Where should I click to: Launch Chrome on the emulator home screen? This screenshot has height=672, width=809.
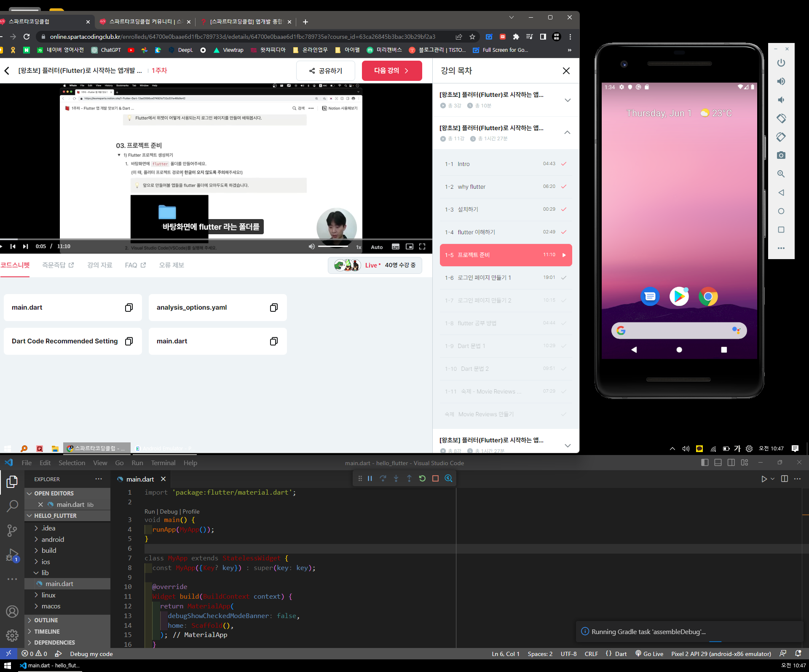click(x=708, y=297)
